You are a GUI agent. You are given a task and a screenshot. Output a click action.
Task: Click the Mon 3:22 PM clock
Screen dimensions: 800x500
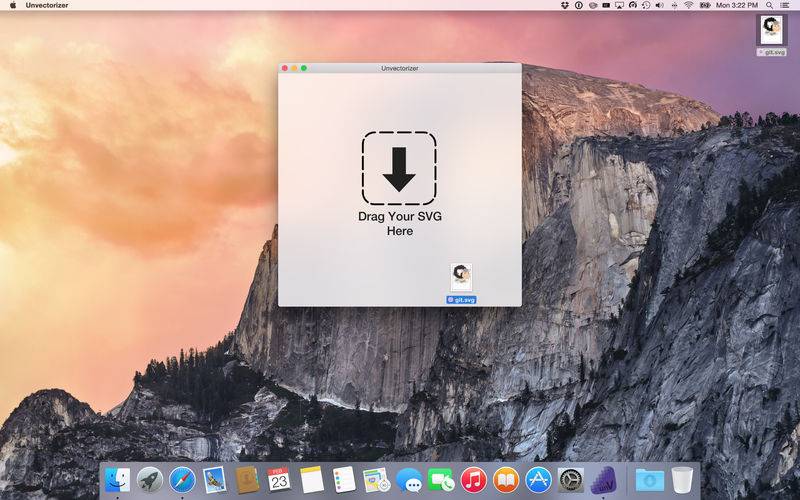tap(737, 5)
